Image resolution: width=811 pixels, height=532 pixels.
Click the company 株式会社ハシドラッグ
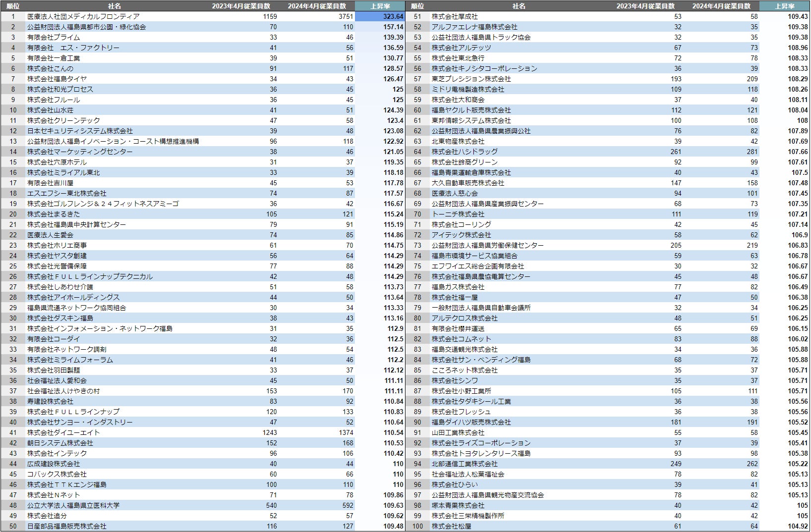pyautogui.click(x=464, y=152)
